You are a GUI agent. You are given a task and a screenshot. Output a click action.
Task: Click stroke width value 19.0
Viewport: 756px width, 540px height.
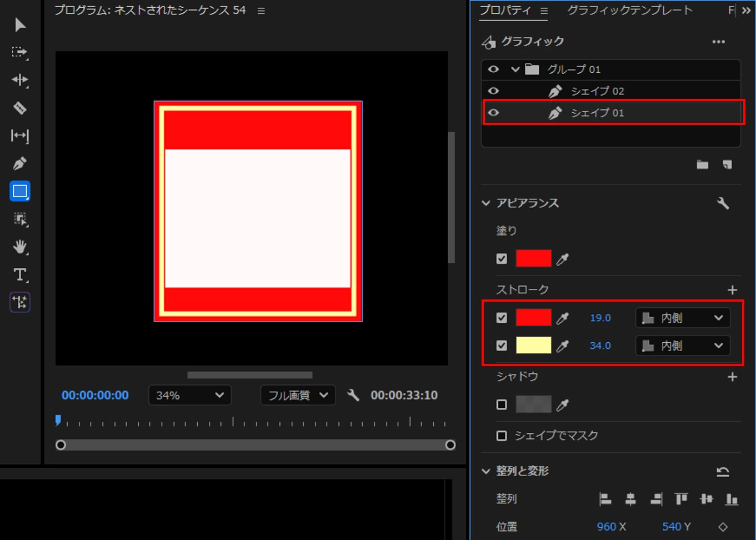[600, 318]
